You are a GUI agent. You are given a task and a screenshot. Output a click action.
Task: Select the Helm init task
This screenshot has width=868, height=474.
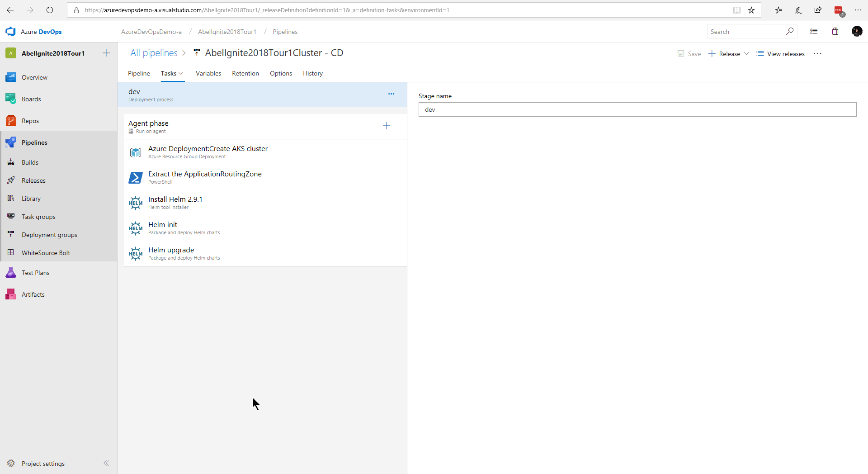point(265,228)
